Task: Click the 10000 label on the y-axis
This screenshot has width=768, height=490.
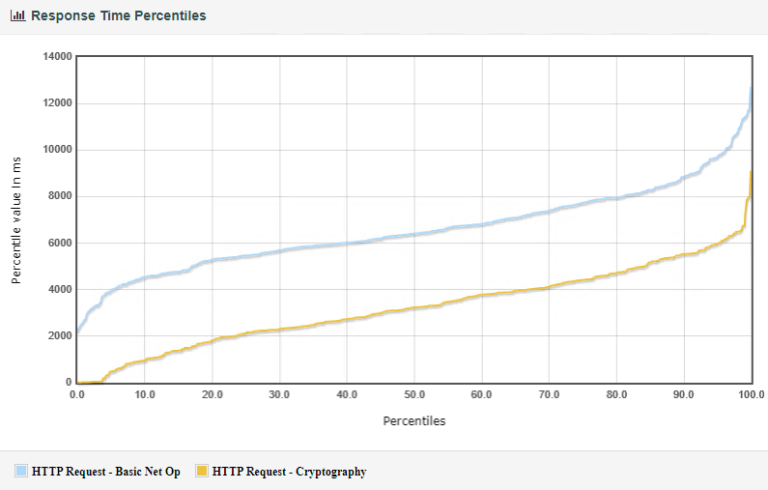Action: (x=57, y=150)
